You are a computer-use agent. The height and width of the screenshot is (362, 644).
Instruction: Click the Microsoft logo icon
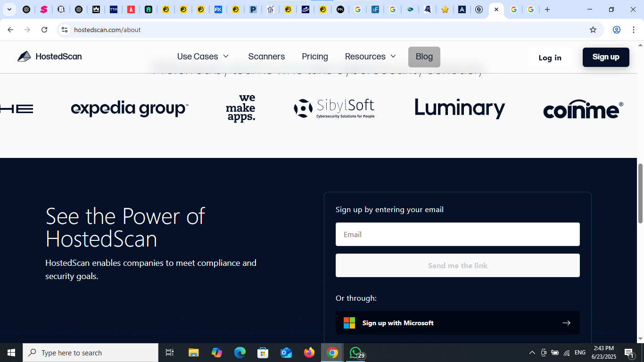pyautogui.click(x=349, y=323)
